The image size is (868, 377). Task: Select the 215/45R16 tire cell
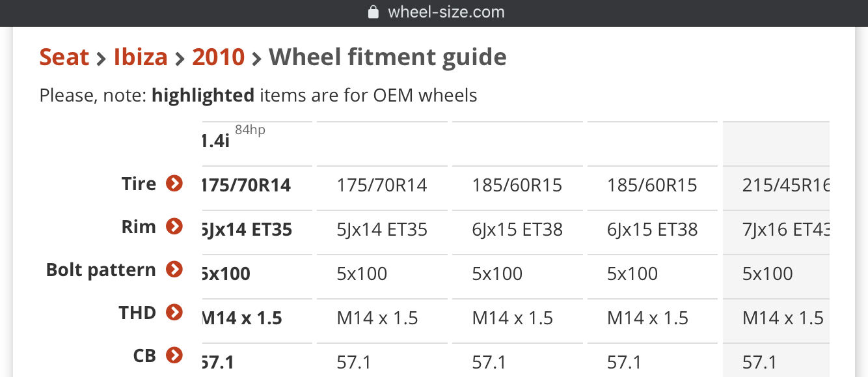(785, 186)
